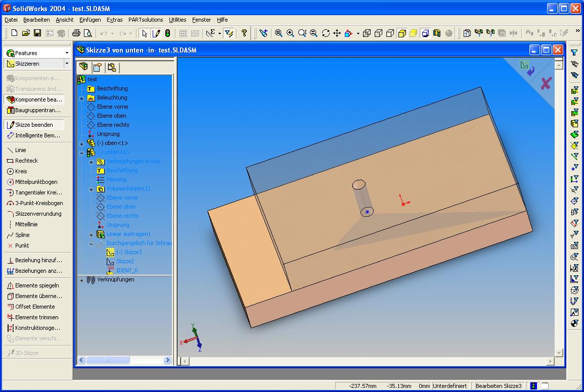The height and width of the screenshot is (392, 584).
Task: Click the zoom to fit icon
Action: tap(279, 33)
